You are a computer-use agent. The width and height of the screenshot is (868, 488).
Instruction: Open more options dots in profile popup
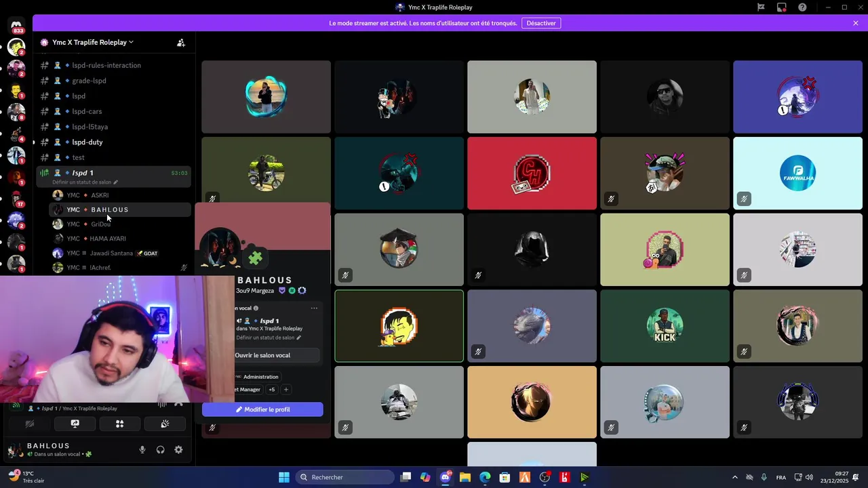pos(314,308)
